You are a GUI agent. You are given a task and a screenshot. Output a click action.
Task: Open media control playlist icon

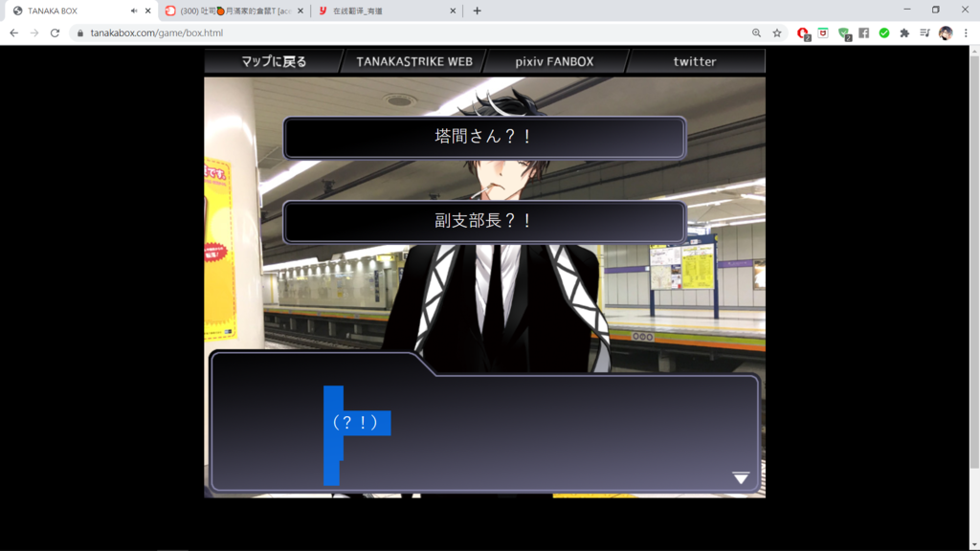pos(925,33)
